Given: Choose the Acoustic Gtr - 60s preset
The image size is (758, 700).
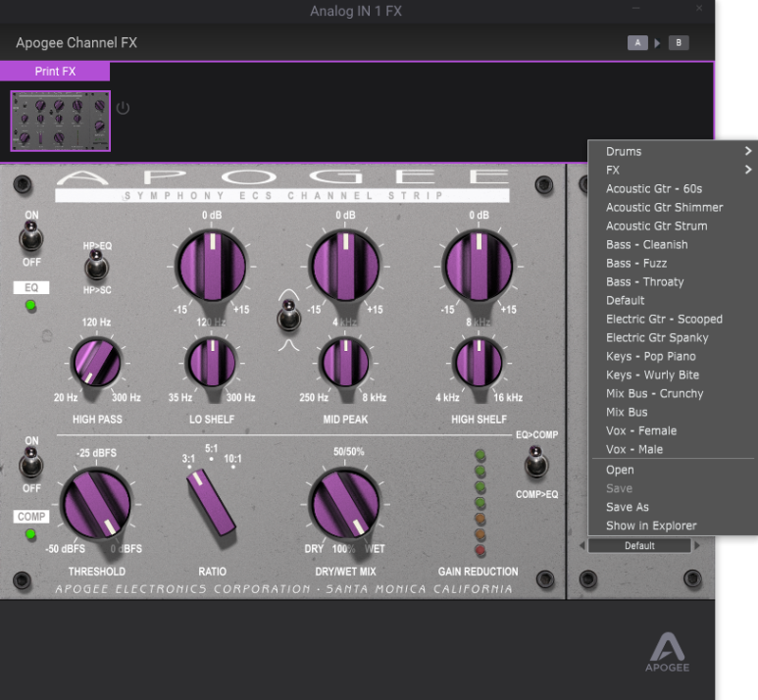Looking at the screenshot, I should (675, 188).
